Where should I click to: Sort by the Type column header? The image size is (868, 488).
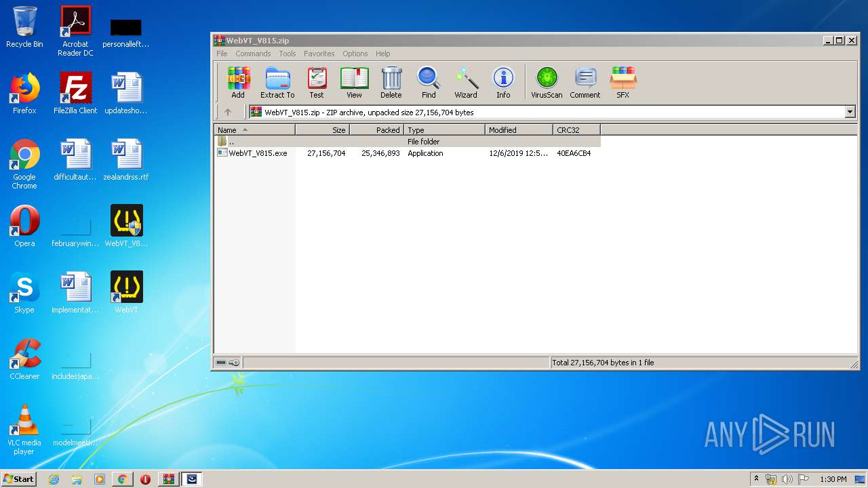445,130
